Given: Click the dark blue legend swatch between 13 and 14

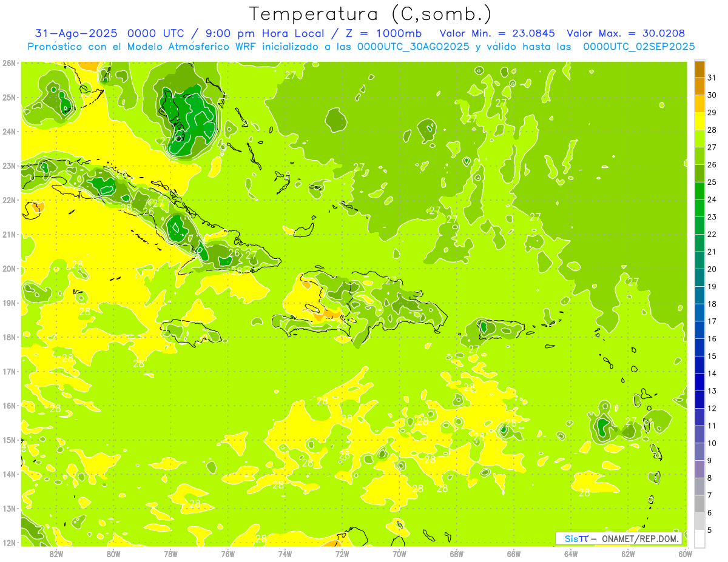Looking at the screenshot, I should tap(699, 383).
